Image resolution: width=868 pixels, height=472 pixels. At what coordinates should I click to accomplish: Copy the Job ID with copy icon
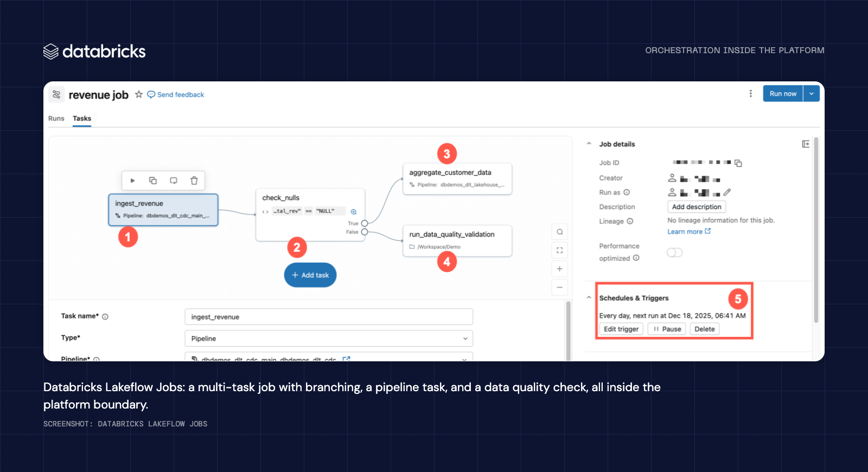coord(738,163)
